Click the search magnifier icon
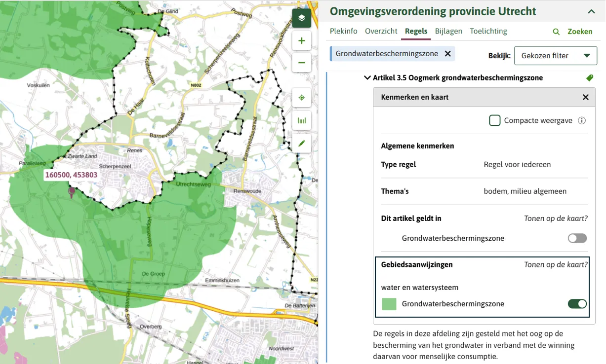606x364 pixels. pyautogui.click(x=556, y=32)
